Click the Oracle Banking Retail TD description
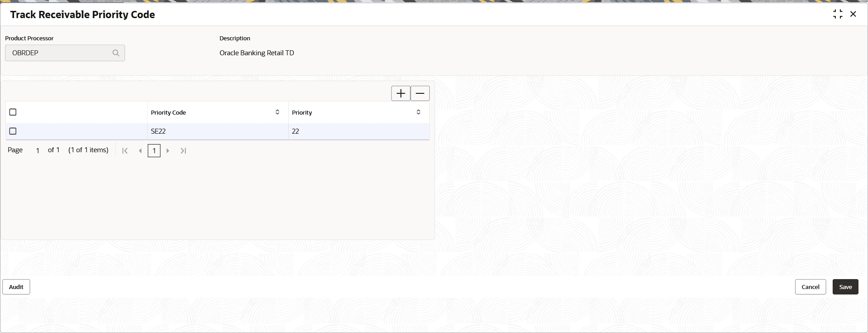 click(257, 53)
